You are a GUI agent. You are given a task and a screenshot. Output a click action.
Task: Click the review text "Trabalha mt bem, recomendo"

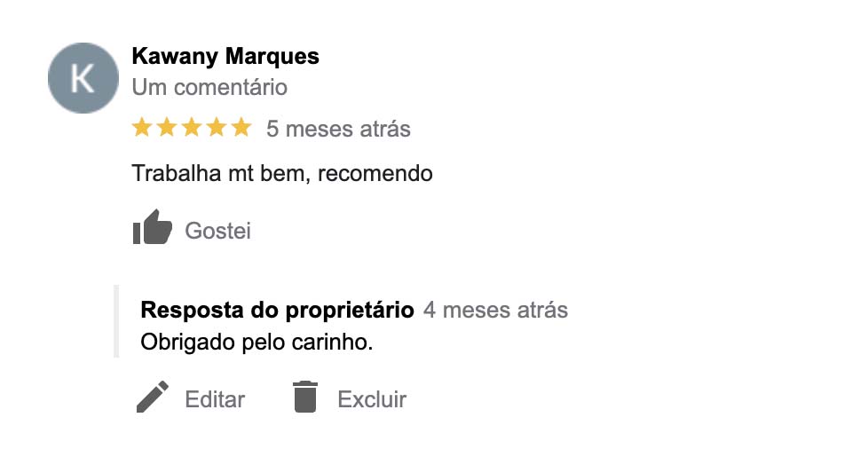pyautogui.click(x=282, y=173)
